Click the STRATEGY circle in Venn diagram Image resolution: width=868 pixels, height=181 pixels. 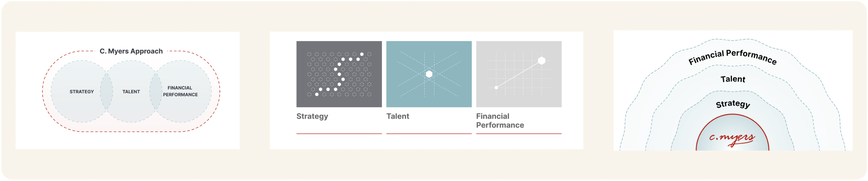pos(82,92)
